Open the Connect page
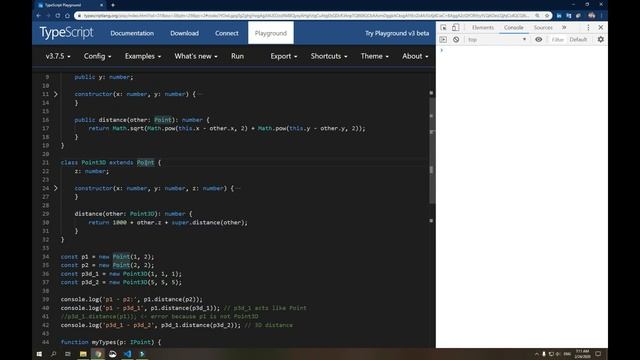 [227, 33]
